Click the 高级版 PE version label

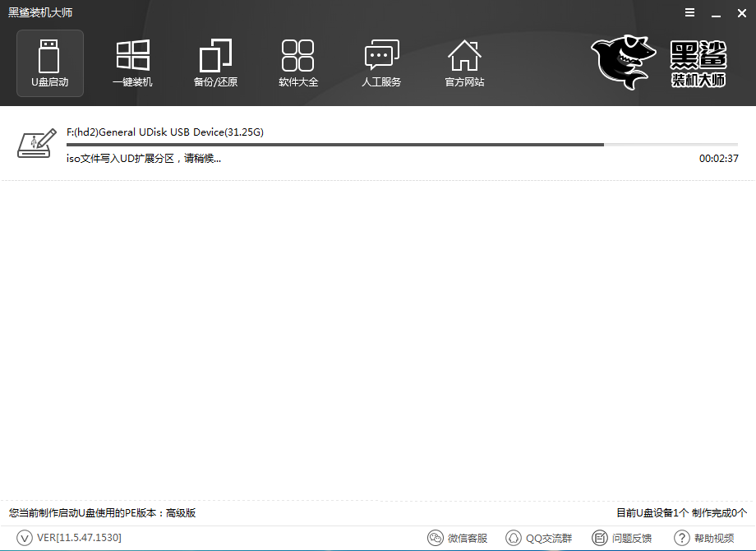(x=181, y=513)
